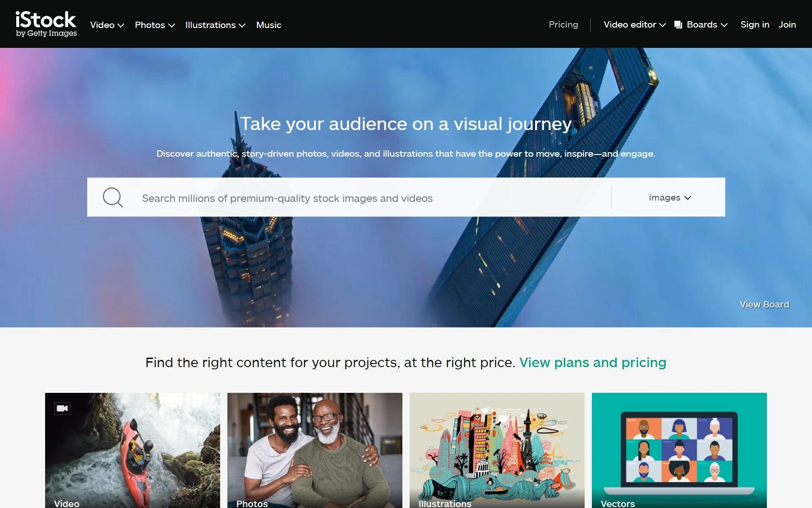Expand the Video menu in header

[107, 25]
